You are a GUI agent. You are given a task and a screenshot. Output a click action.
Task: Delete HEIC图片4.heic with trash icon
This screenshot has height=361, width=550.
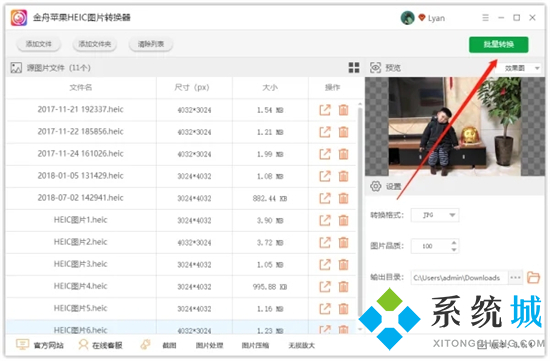[343, 287]
